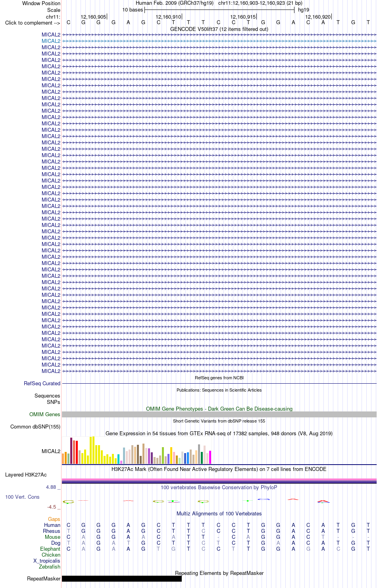
Task: Click the 'Sequences' track label
Action: coord(47,396)
